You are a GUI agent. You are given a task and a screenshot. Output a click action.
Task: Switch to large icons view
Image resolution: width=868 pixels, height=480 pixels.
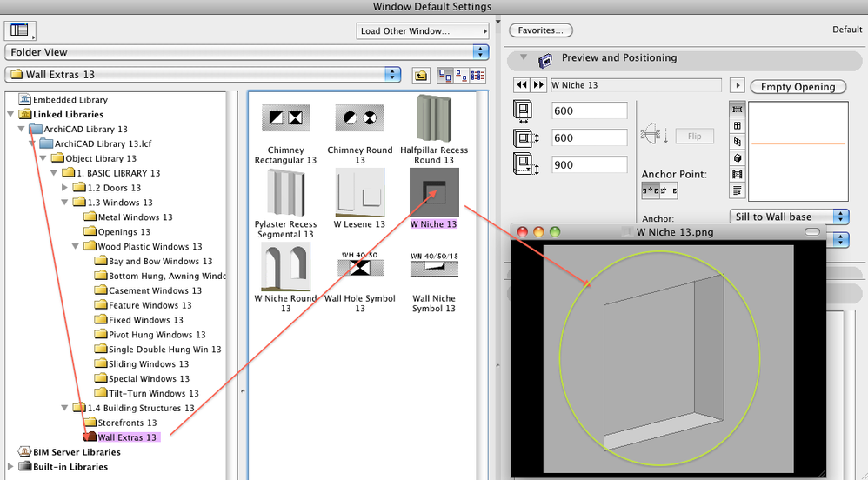click(444, 76)
